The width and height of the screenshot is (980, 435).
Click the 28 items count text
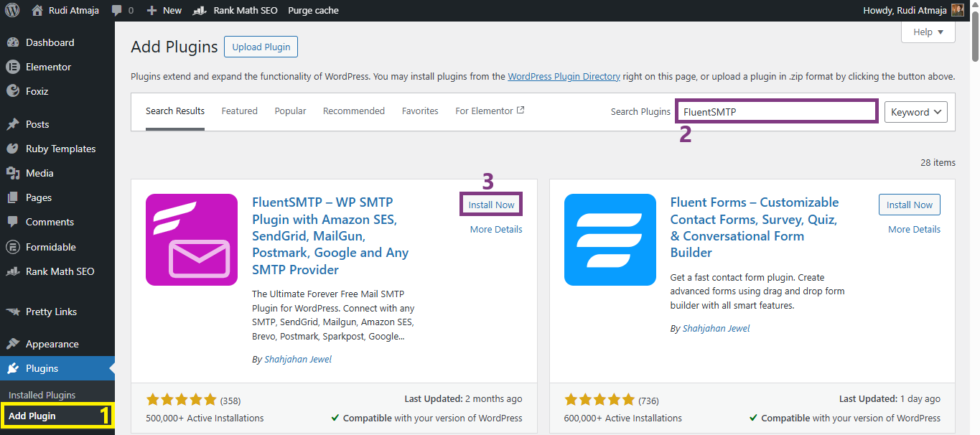pos(938,163)
